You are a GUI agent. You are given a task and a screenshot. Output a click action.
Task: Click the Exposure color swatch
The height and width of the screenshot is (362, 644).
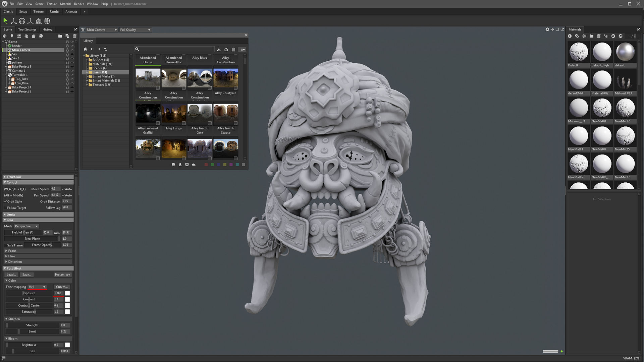[67, 293]
